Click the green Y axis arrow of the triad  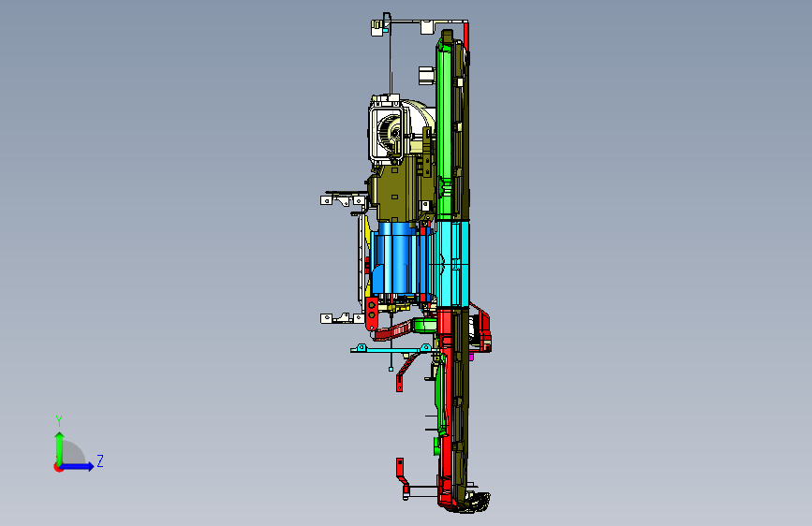(x=59, y=447)
